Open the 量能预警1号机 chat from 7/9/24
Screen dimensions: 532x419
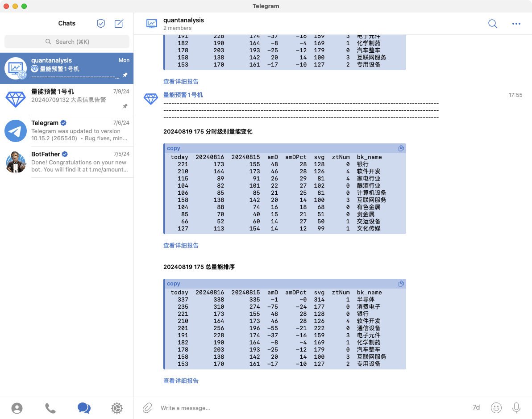pos(67,100)
